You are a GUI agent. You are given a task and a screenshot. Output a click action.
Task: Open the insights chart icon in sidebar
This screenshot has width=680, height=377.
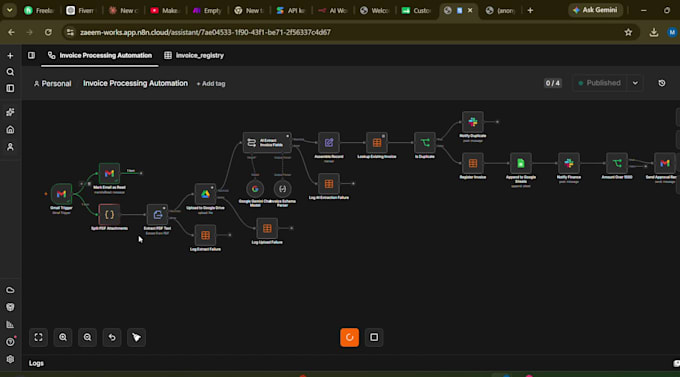click(10, 325)
